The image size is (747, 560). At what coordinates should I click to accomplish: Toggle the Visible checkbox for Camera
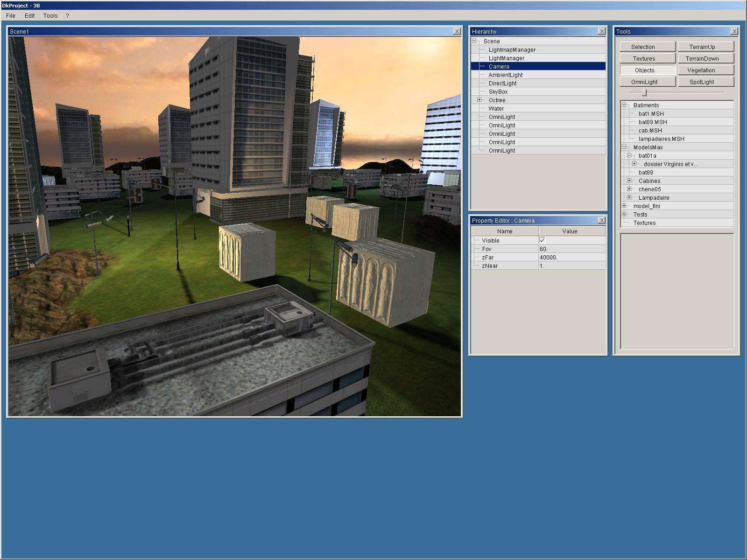[542, 240]
